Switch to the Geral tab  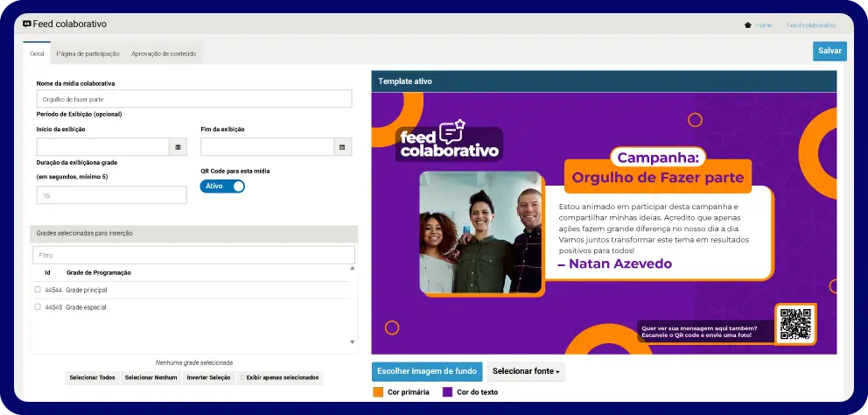point(37,53)
